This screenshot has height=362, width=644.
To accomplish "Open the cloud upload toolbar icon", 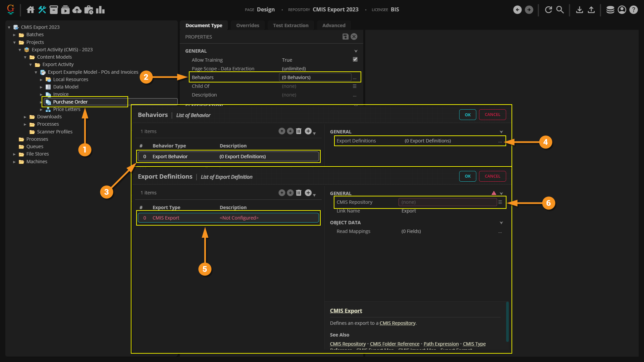I will click(x=77, y=10).
